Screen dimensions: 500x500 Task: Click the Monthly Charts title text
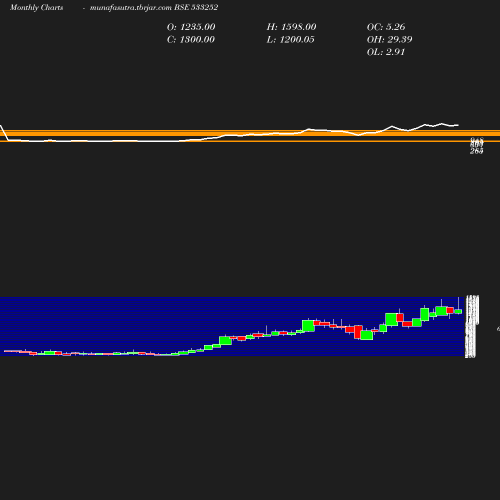36,8
